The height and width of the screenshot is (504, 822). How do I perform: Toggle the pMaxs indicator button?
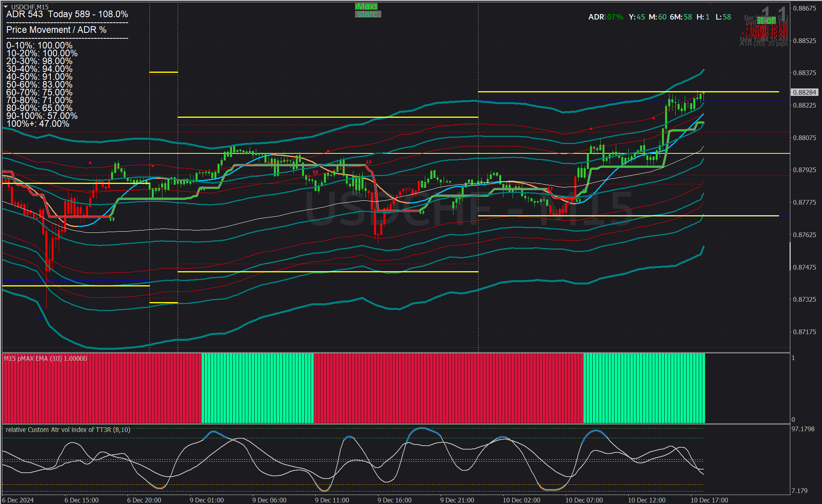(367, 6)
